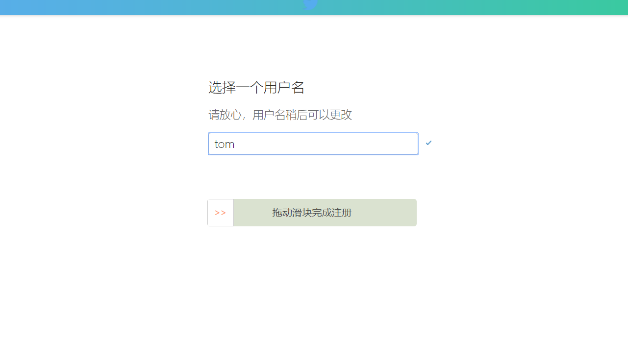Click the 用户名 characters in the heading
Image resolution: width=628 pixels, height=364 pixels.
[x=284, y=88]
